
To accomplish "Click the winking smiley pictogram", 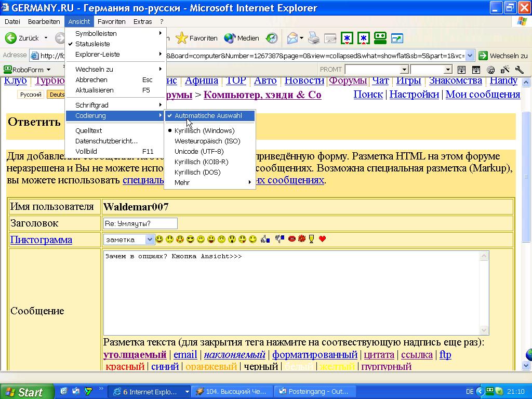I will (253, 239).
